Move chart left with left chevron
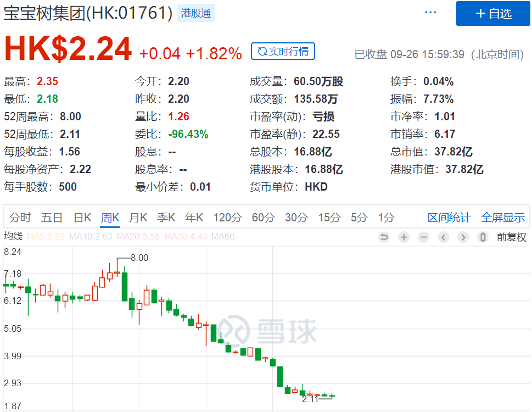 [443, 237]
